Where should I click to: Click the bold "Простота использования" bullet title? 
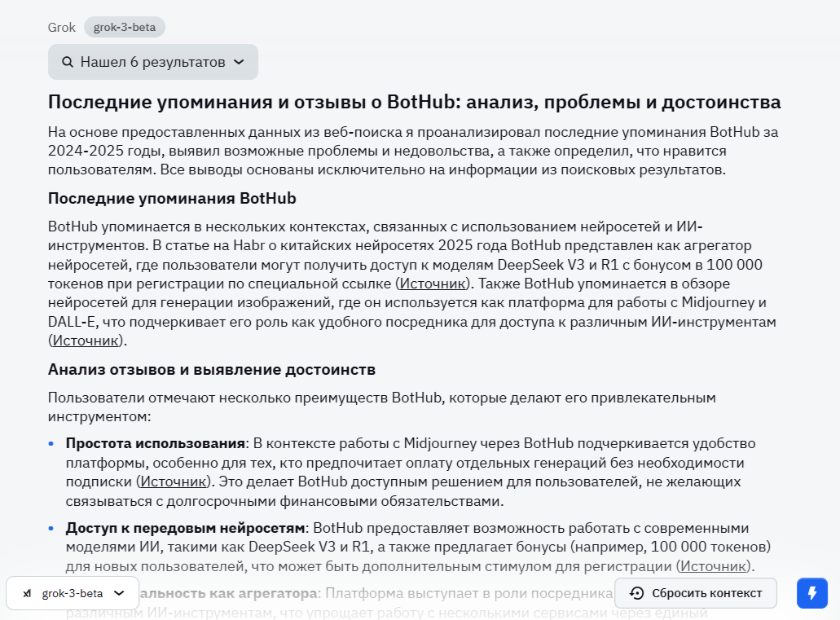pos(156,443)
